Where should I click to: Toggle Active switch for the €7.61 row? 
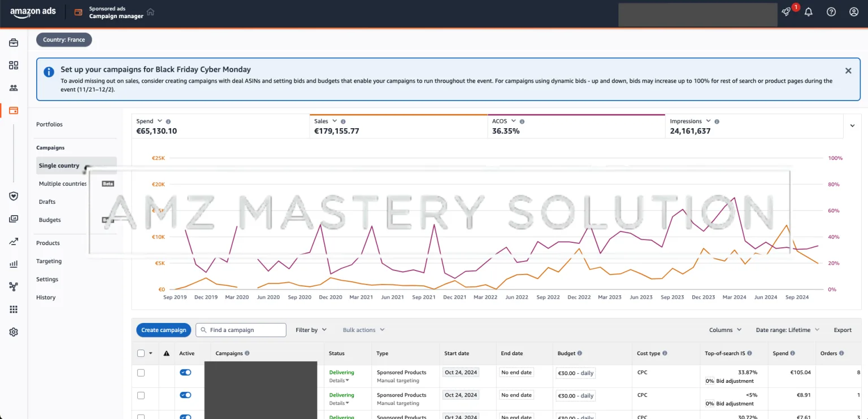coord(185,417)
